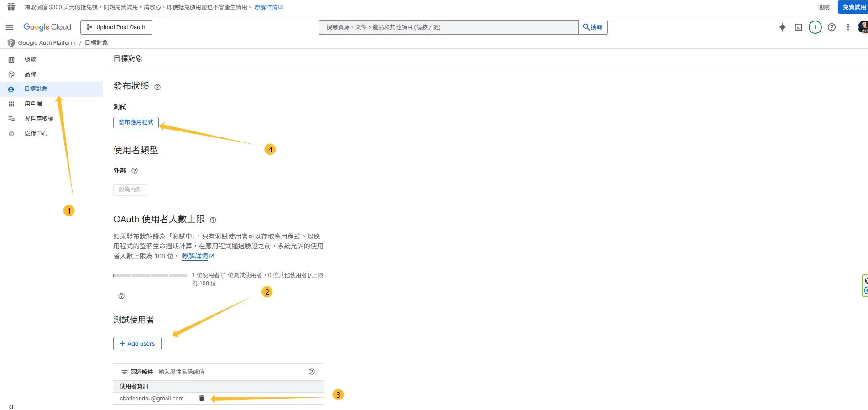Click help icon beside 外部 user type
The height and width of the screenshot is (410, 868).
pyautogui.click(x=135, y=171)
